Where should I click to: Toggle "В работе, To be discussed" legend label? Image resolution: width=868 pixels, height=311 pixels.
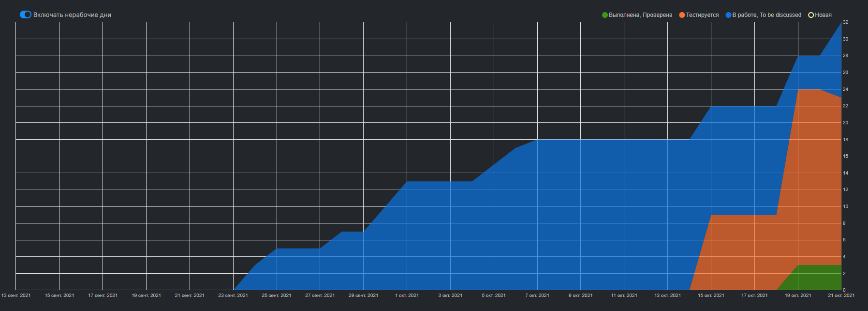tap(766, 15)
